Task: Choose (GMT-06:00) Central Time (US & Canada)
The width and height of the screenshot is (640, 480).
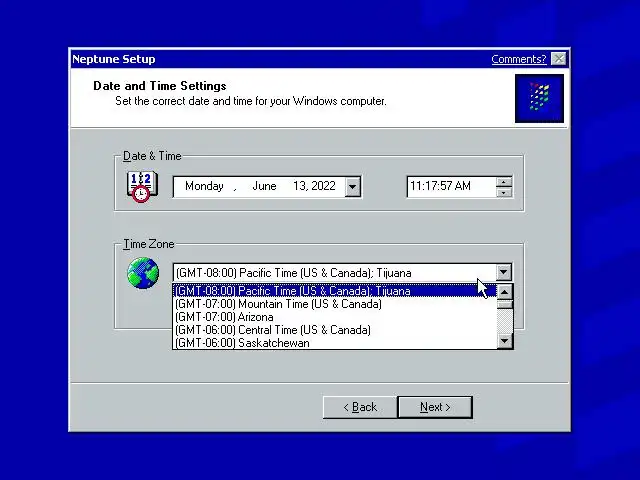Action: coord(335,330)
